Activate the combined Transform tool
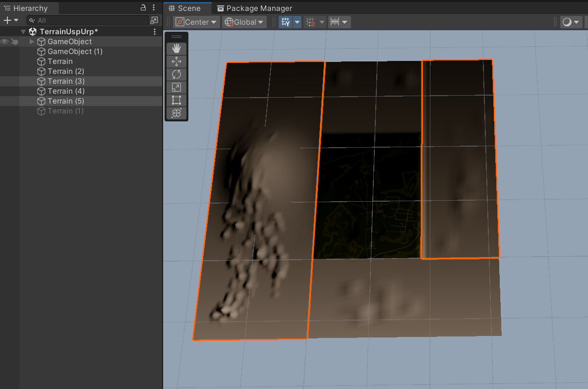Viewport: 588px width, 389px height. (x=176, y=113)
